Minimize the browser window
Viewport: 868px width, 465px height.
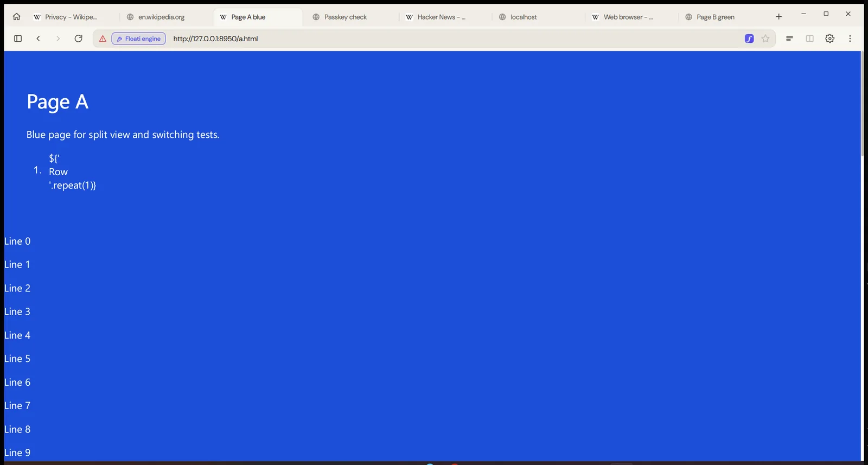click(x=803, y=14)
